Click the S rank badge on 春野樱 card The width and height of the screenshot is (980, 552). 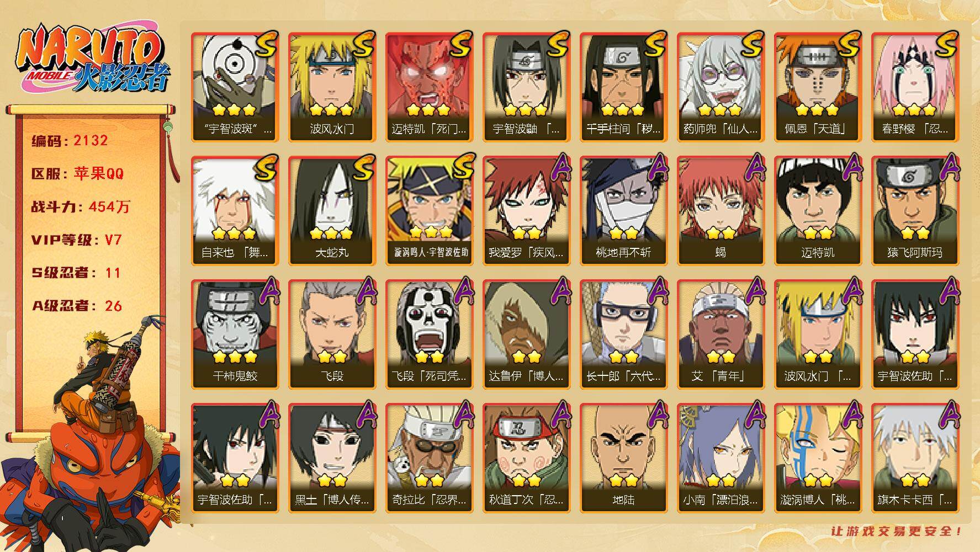[946, 45]
